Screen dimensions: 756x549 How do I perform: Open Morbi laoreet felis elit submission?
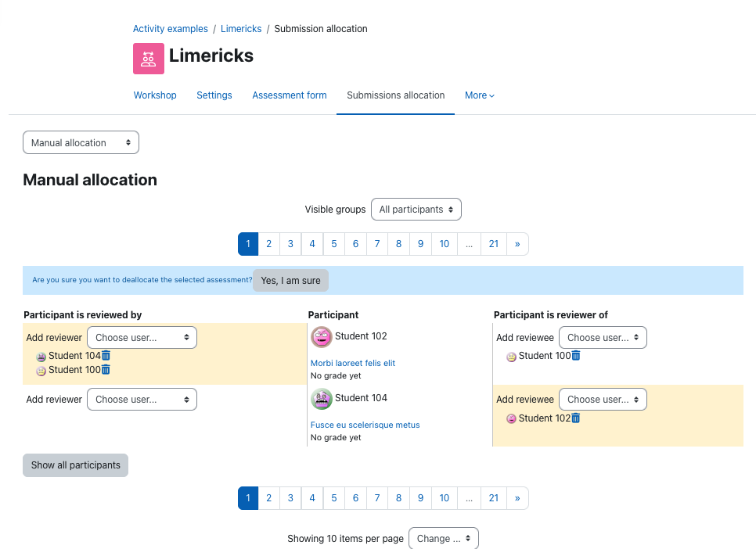point(353,363)
